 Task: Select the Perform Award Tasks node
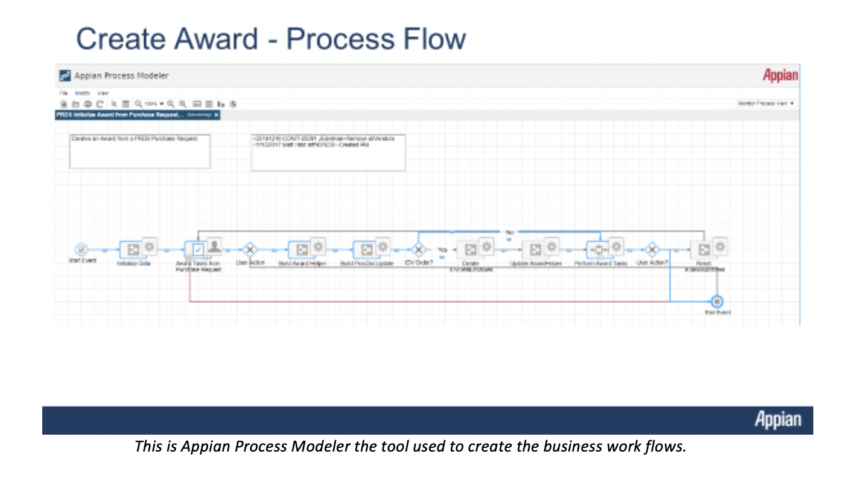600,250
